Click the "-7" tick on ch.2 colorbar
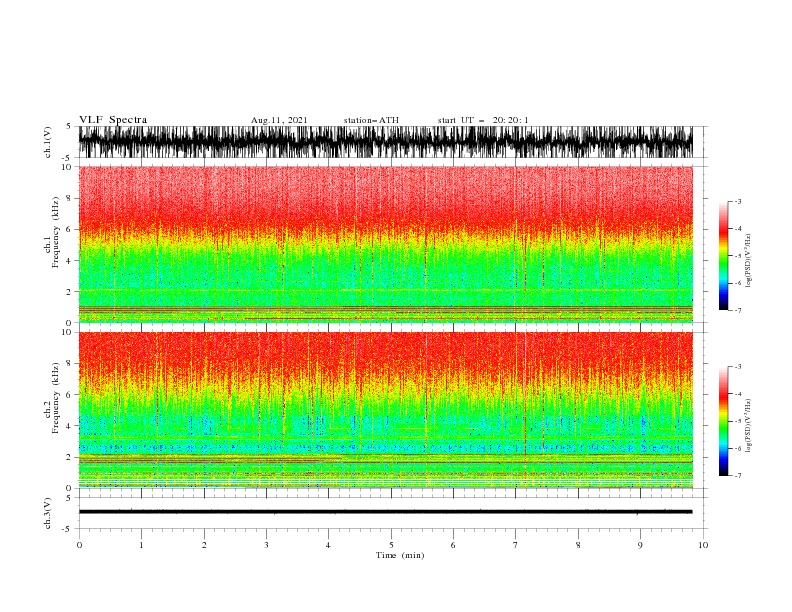The width and height of the screenshot is (792, 612). coord(738,475)
